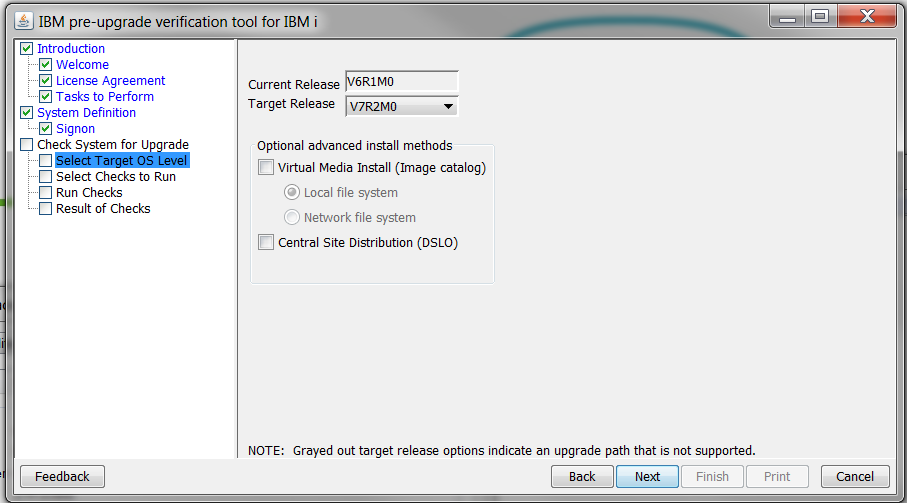Image resolution: width=907 pixels, height=503 pixels.
Task: Toggle the Result of Checks checkbox icon
Action: 46,209
